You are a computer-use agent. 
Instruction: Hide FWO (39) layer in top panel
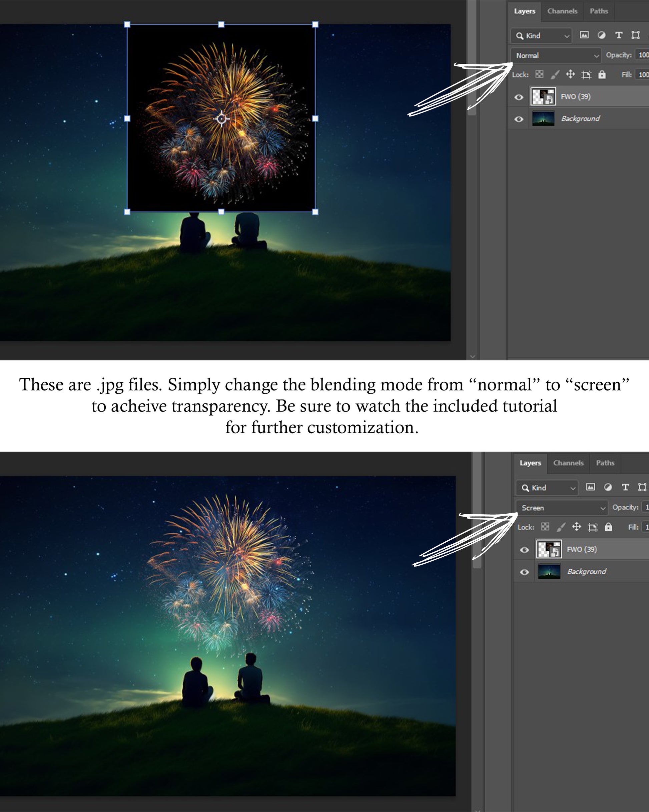519,97
